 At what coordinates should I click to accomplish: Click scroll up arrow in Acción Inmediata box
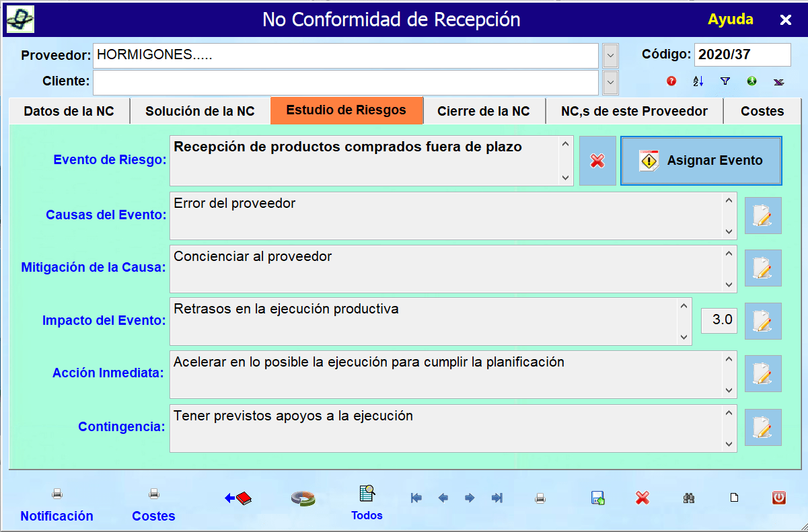click(729, 359)
